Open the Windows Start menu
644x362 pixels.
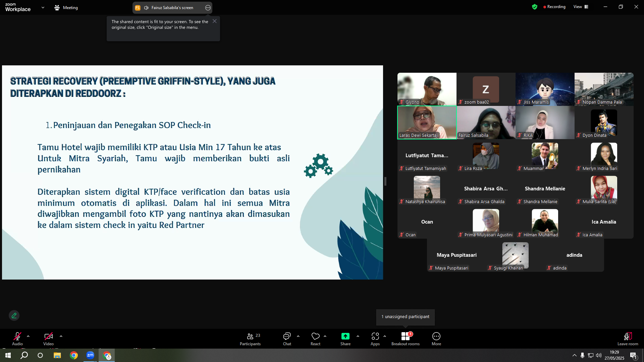pos(8,355)
